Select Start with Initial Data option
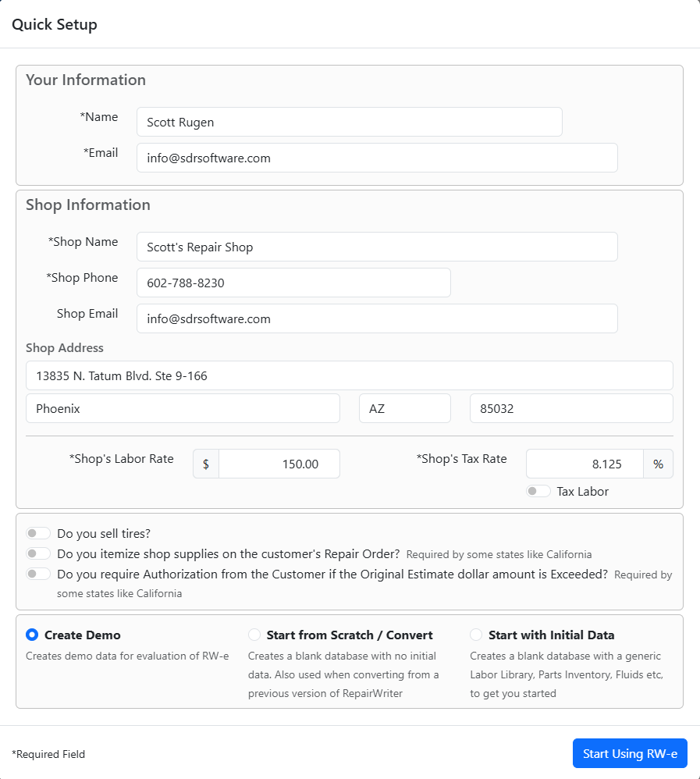The image size is (700, 779). pyautogui.click(x=476, y=635)
